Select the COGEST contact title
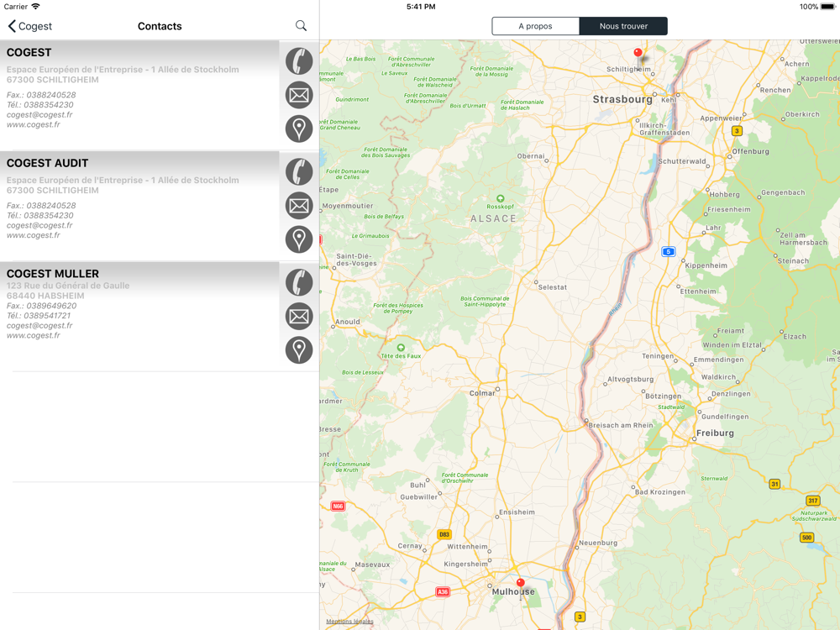 coord(29,52)
